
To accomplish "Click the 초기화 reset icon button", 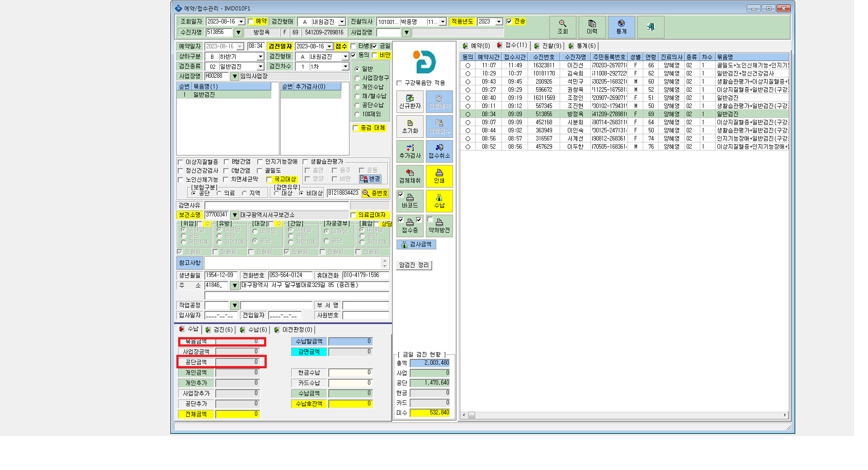I will tap(410, 127).
